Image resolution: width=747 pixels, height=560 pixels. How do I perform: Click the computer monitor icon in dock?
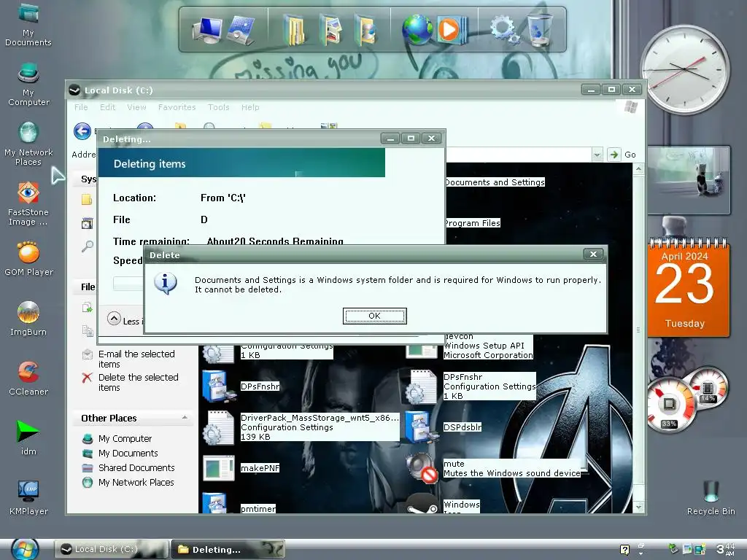[206, 31]
